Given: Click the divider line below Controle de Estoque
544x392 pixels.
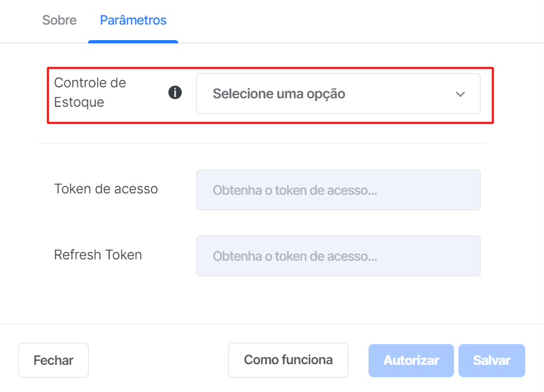Looking at the screenshot, I should [262, 143].
